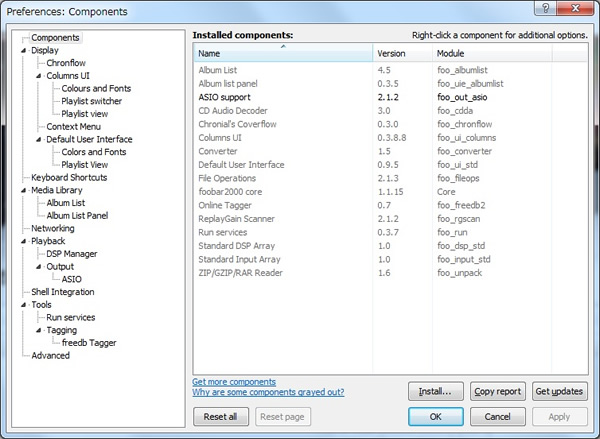Select the Standard DSP Array component
The height and width of the screenshot is (439, 600).
(390, 246)
